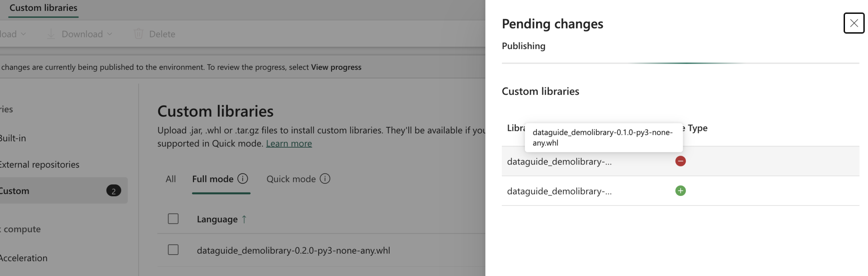The height and width of the screenshot is (276, 868).
Task: Click the Language sort arrow
Action: point(244,219)
